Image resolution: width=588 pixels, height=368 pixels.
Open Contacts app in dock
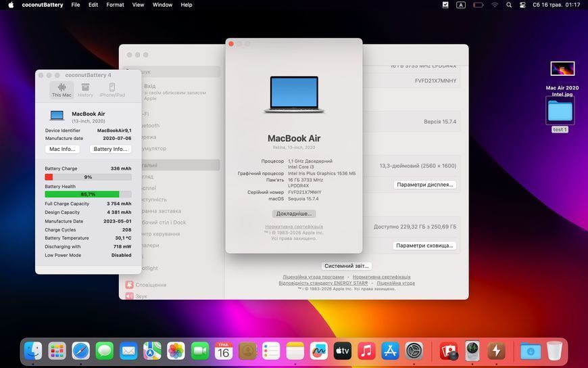pyautogui.click(x=247, y=351)
